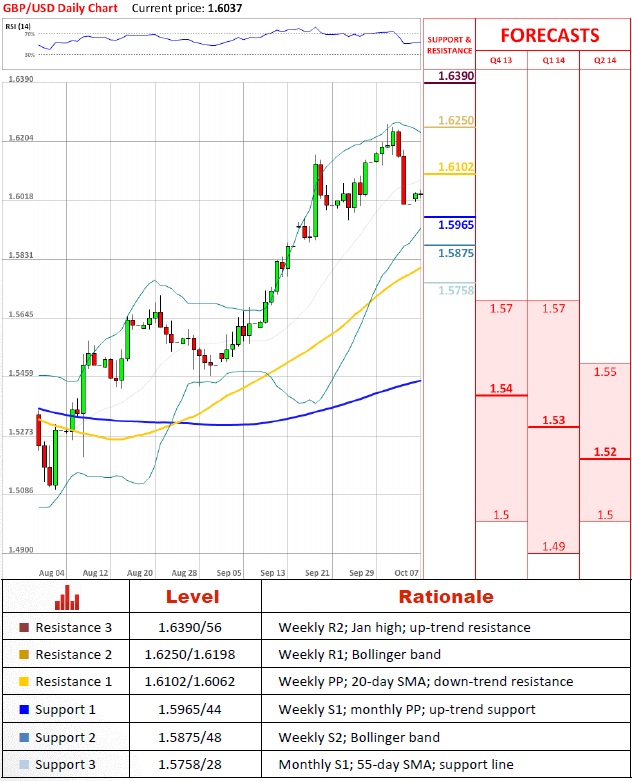Screen dimensions: 632x781
Task: Click the Resistance 3 dark red color swatch
Action: click(x=24, y=627)
